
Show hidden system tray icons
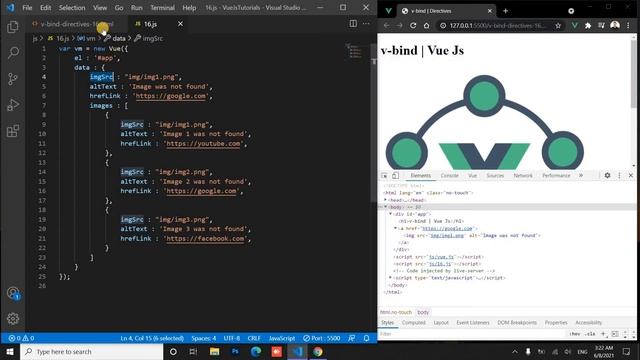pyautogui.click(x=515, y=351)
